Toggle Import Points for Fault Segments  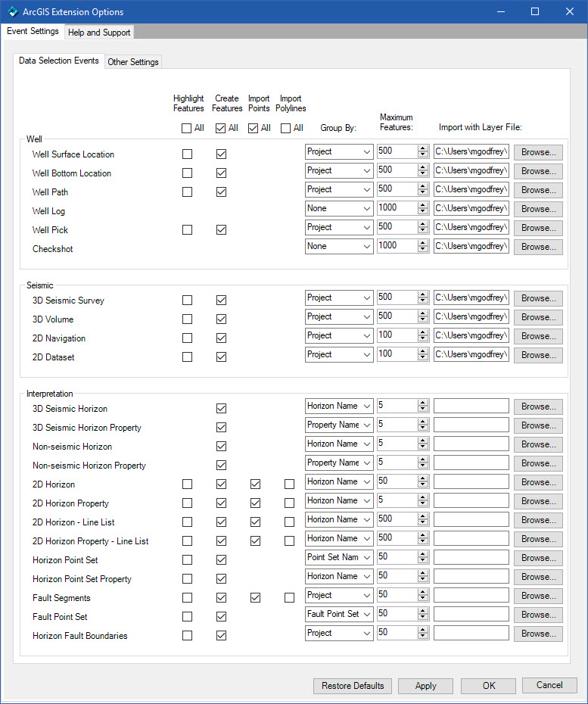tap(255, 598)
